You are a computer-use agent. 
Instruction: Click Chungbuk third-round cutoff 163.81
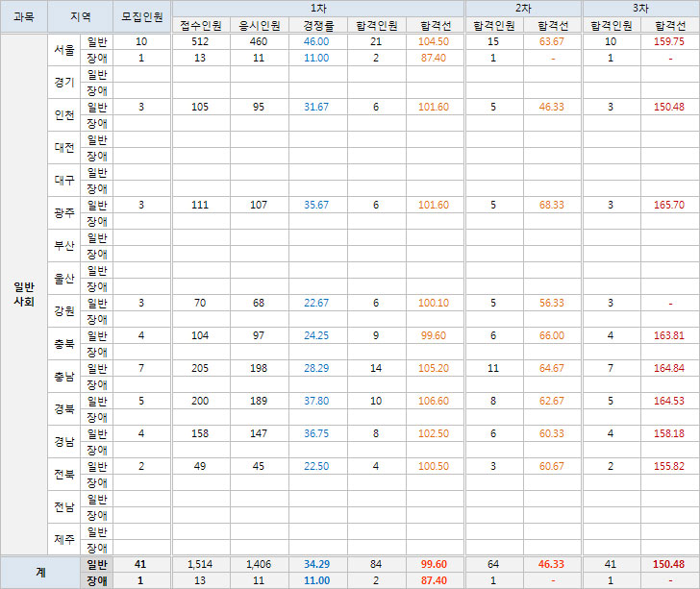[x=669, y=335]
